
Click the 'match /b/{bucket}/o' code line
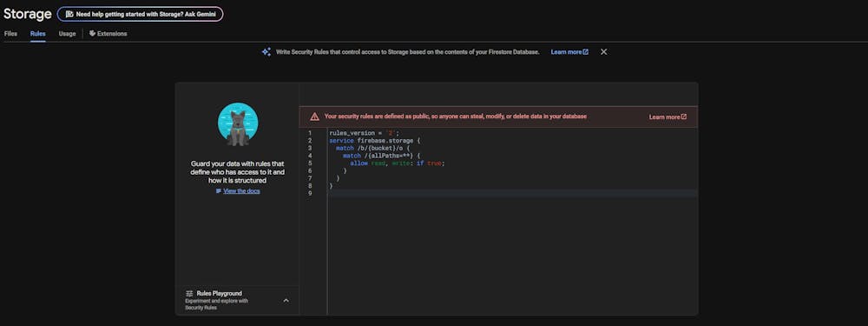373,149
